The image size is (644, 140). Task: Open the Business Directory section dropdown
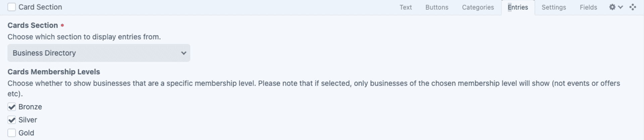(x=99, y=53)
